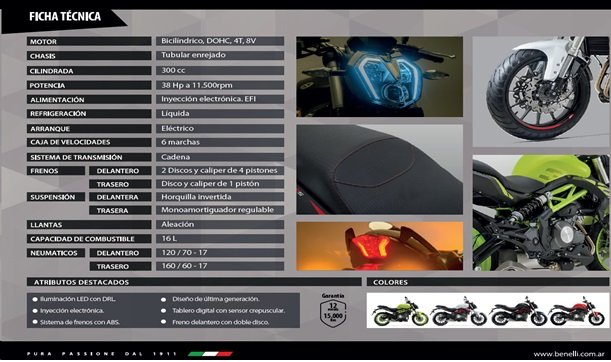Click the Tablero digital con sensor crepuscular attribute
The image size is (611, 362).
(229, 311)
